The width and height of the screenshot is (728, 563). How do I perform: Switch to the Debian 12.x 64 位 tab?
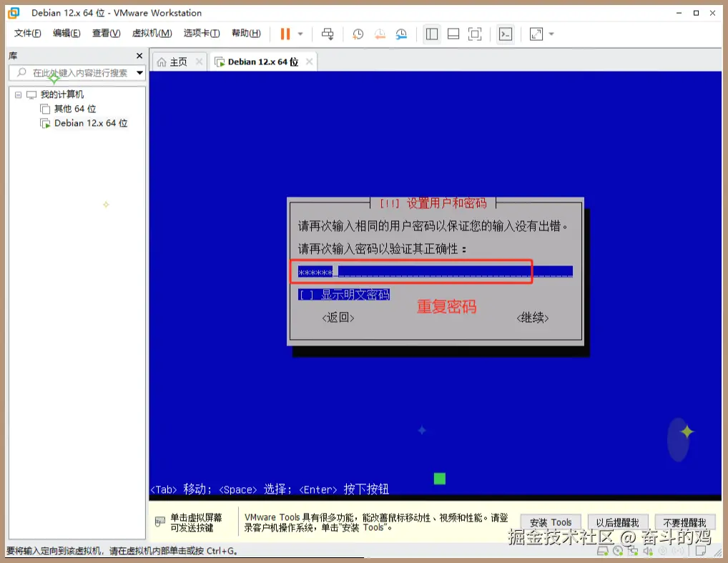pos(262,62)
